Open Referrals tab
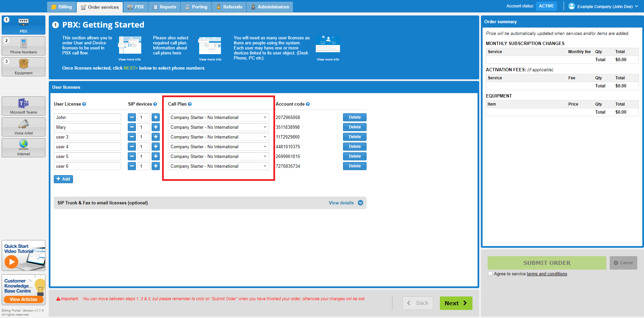This screenshot has width=644, height=318. tap(229, 7)
